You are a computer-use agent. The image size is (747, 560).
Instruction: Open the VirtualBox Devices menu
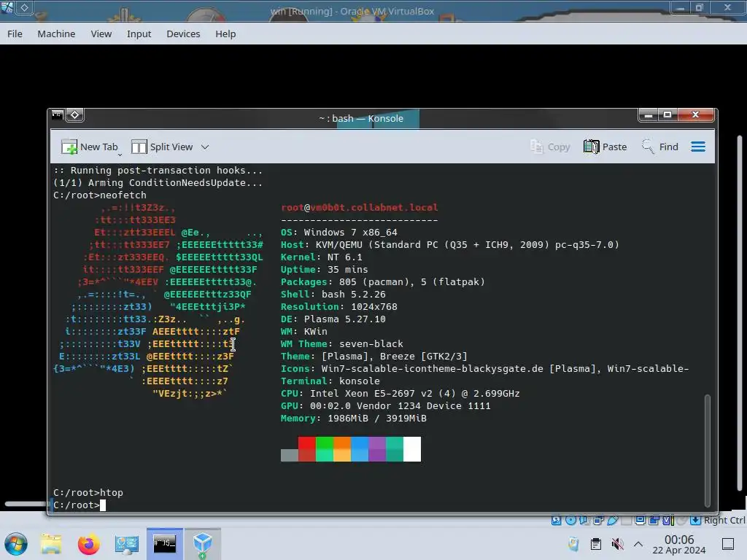point(183,34)
